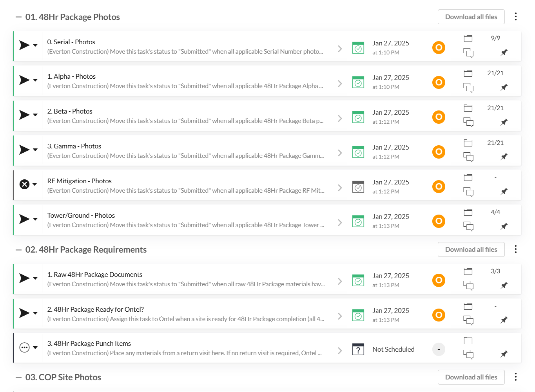Open more options menu for 48Hr Package Requirements
Screen dimensions: 535x392
tap(515, 249)
